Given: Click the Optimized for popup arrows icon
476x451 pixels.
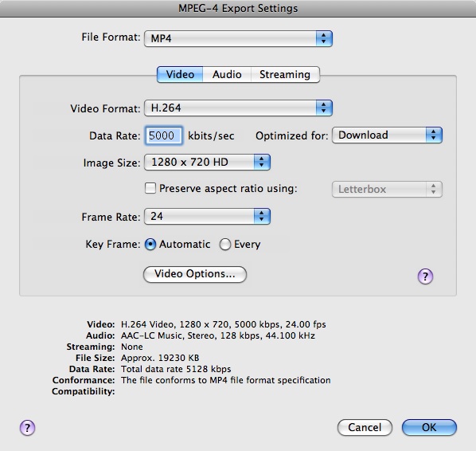Looking at the screenshot, I should pos(434,135).
